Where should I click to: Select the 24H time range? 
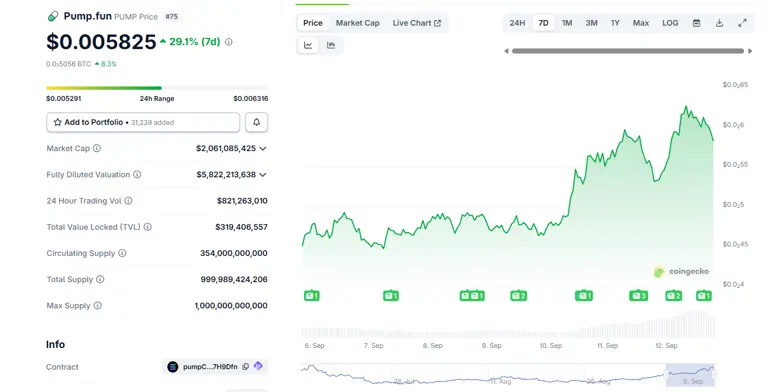coord(517,23)
